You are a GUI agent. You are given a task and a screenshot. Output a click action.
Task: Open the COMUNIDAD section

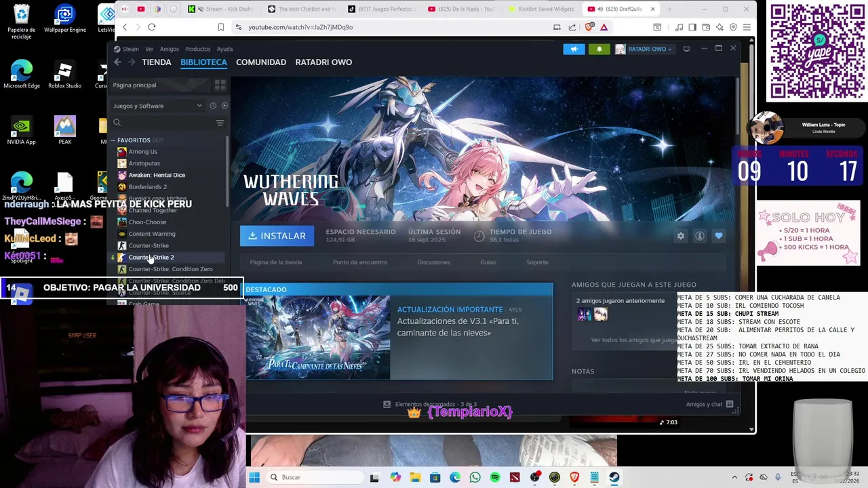point(261,62)
